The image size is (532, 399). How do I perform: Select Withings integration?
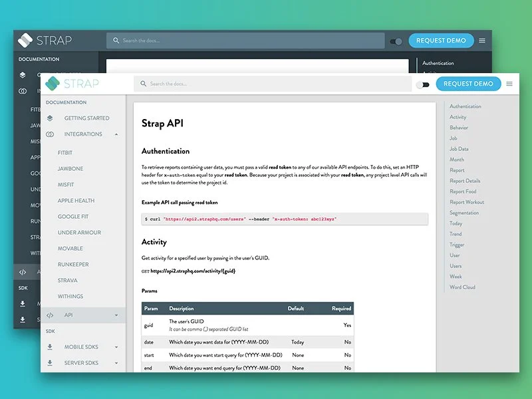pyautogui.click(x=70, y=296)
